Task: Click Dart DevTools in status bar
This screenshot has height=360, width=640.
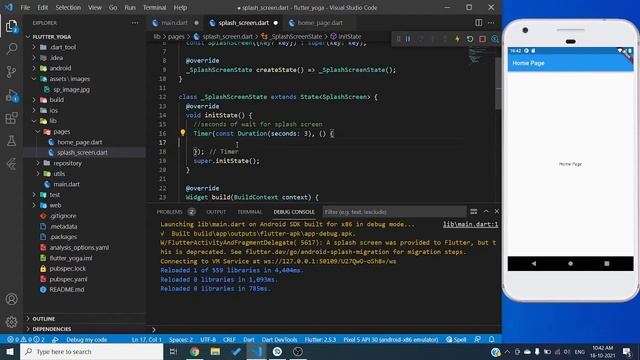Action: (x=280, y=339)
